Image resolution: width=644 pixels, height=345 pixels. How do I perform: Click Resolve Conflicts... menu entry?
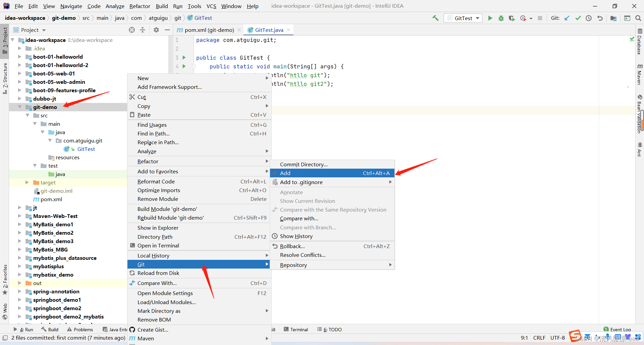pyautogui.click(x=332, y=255)
